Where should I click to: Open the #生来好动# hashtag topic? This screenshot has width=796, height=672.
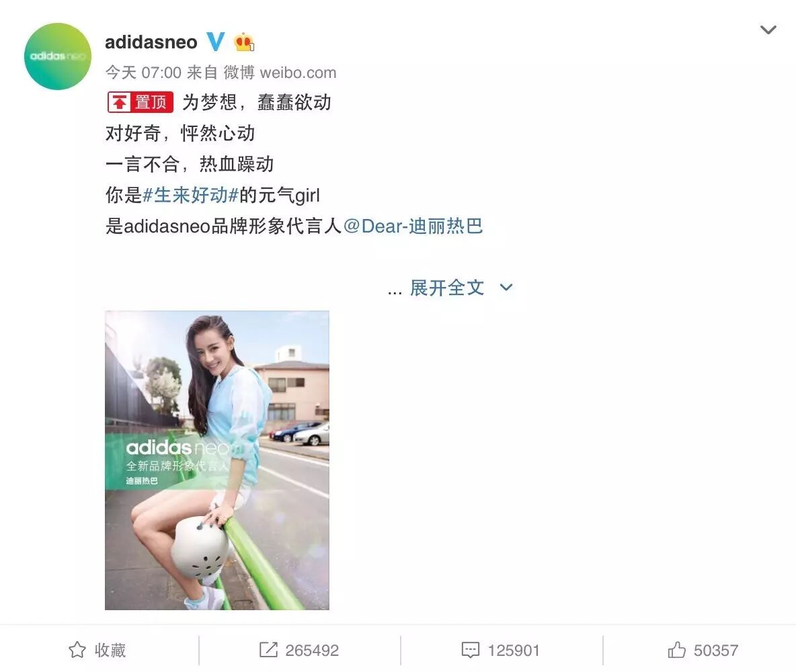tap(190, 195)
